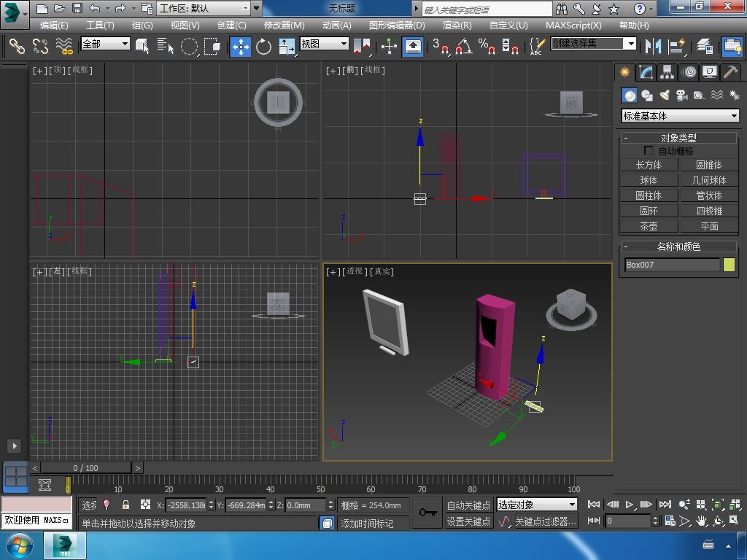Open Select by Name list tool

[x=166, y=46]
